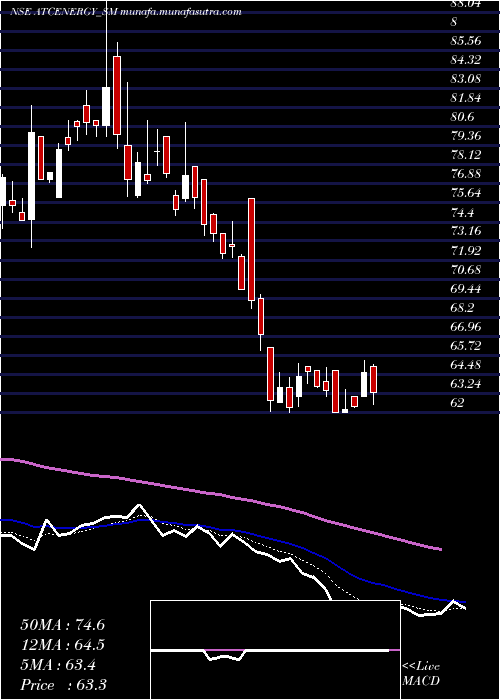Click the 64.48 price axis label
The width and height of the screenshot is (500, 700).
pyautogui.click(x=466, y=365)
